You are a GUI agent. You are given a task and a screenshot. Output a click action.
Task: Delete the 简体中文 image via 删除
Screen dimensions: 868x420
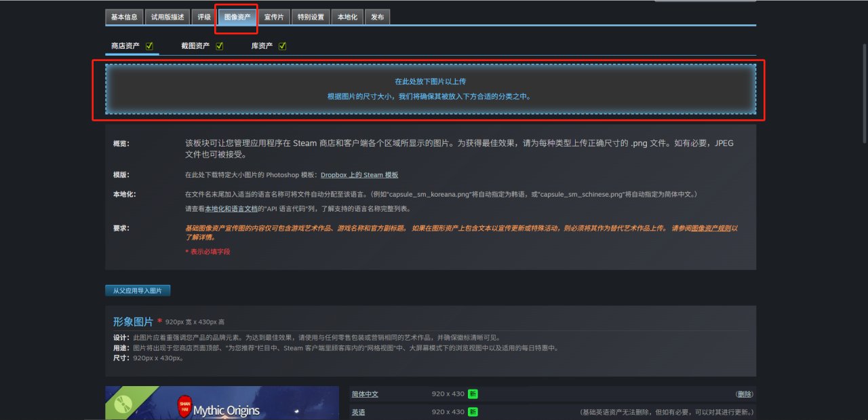pyautogui.click(x=744, y=394)
